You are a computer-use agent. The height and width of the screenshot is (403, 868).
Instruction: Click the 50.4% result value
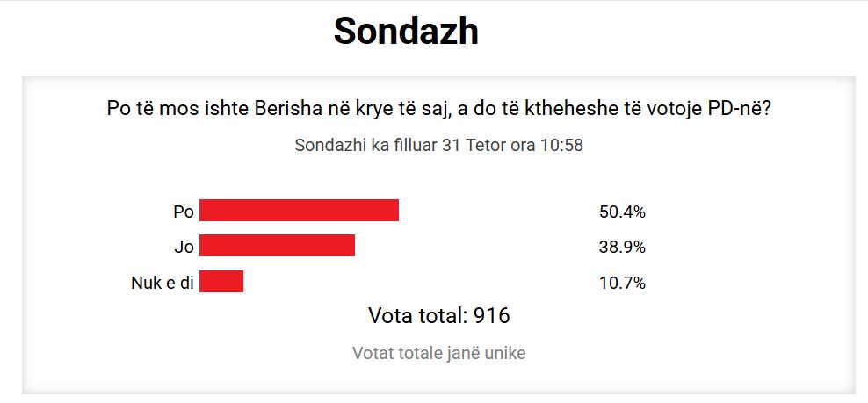point(622,212)
